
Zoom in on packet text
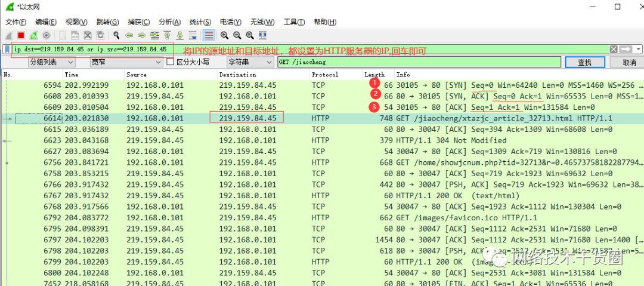tap(224, 35)
